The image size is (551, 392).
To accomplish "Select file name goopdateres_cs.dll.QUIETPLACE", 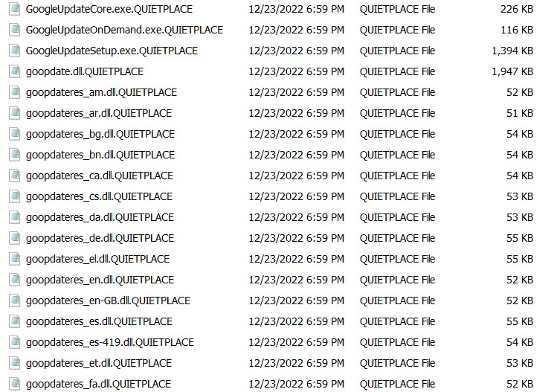I will (99, 196).
